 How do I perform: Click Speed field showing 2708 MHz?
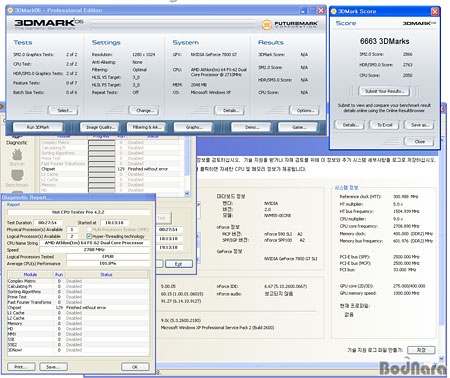coord(94,250)
